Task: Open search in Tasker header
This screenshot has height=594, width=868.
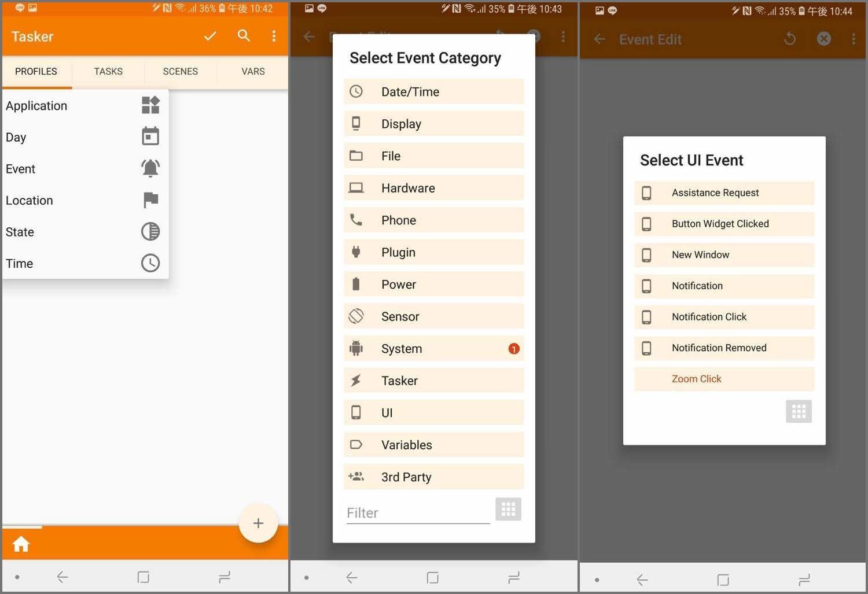Action: [244, 36]
